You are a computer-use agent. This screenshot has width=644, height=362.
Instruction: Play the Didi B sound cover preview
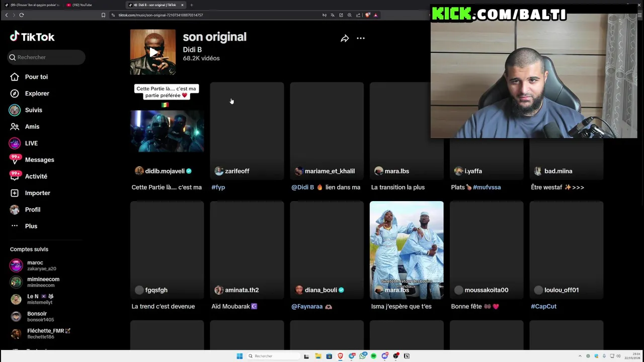click(x=153, y=52)
